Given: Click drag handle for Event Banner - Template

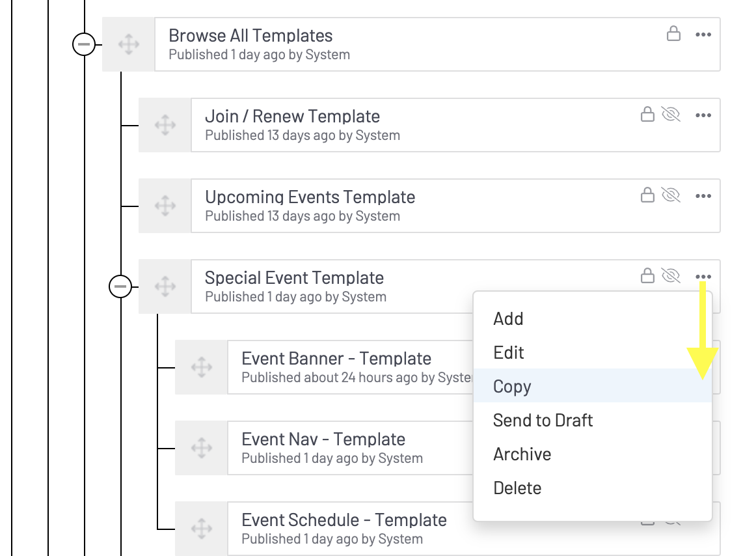Looking at the screenshot, I should point(202,367).
